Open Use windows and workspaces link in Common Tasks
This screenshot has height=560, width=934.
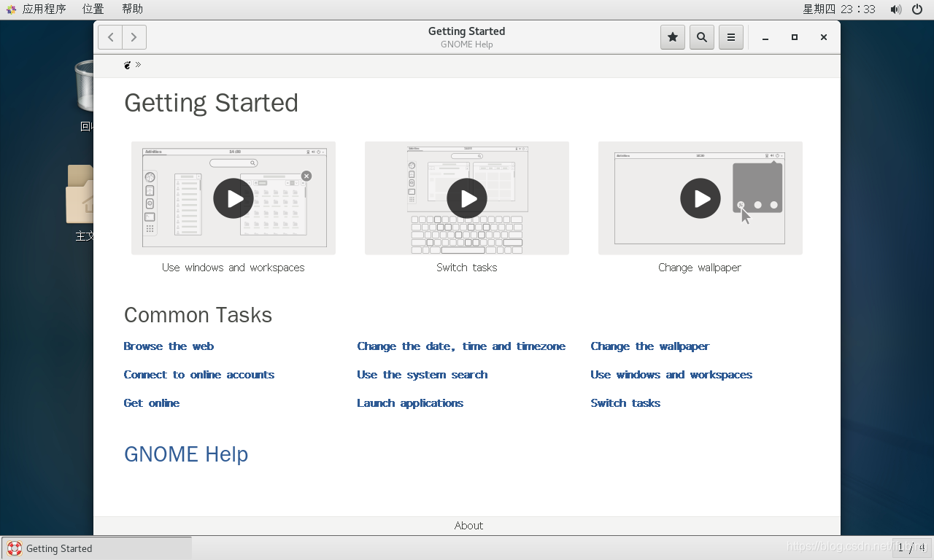click(671, 375)
